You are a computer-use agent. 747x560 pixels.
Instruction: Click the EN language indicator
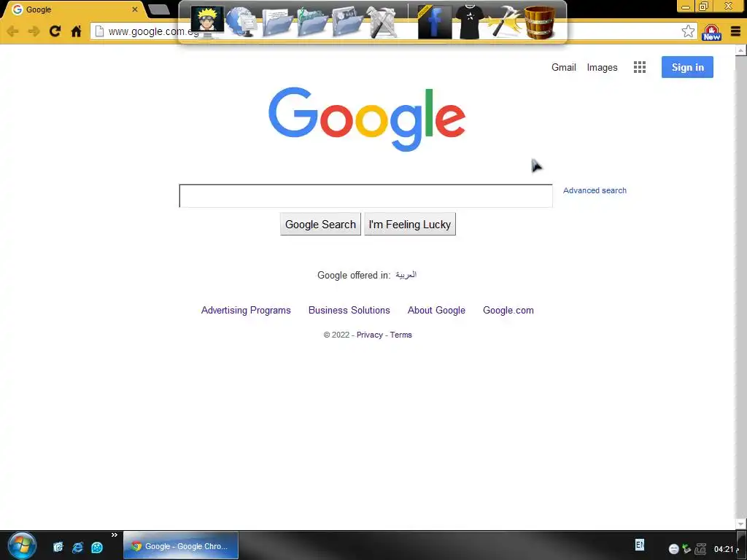[640, 544]
